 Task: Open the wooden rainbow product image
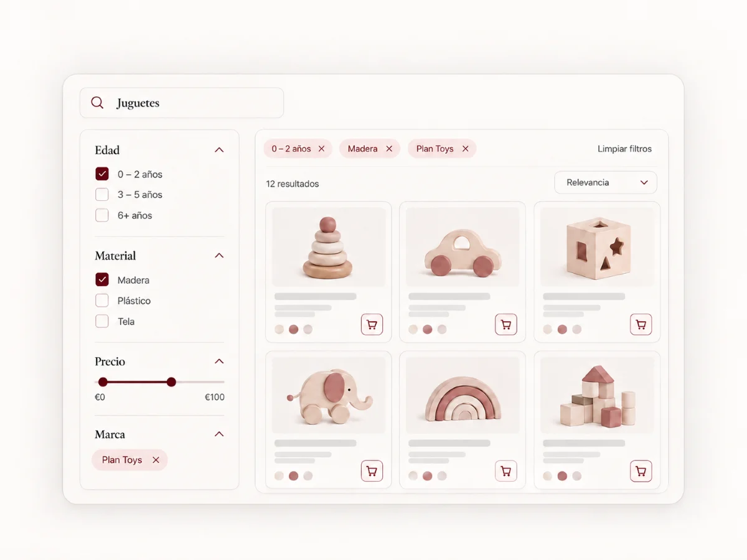pyautogui.click(x=463, y=395)
